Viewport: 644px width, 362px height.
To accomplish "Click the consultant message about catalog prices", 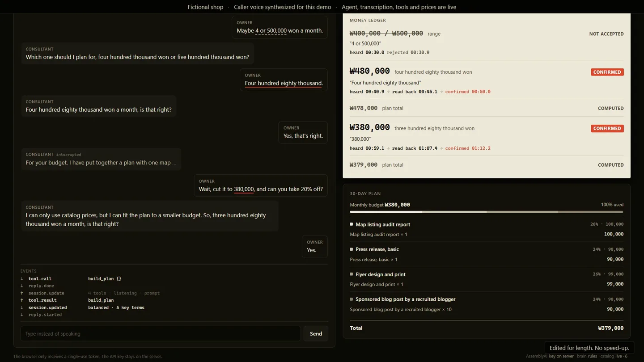I will [x=150, y=216].
